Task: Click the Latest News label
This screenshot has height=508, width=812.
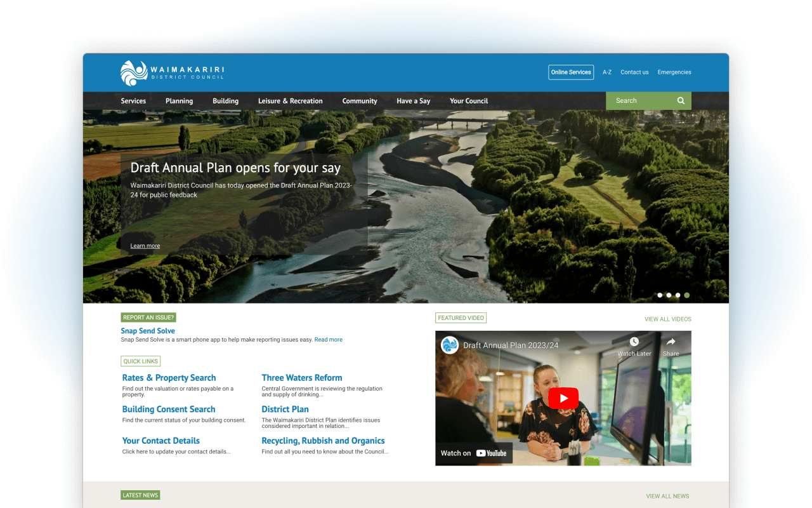Action: [140, 495]
